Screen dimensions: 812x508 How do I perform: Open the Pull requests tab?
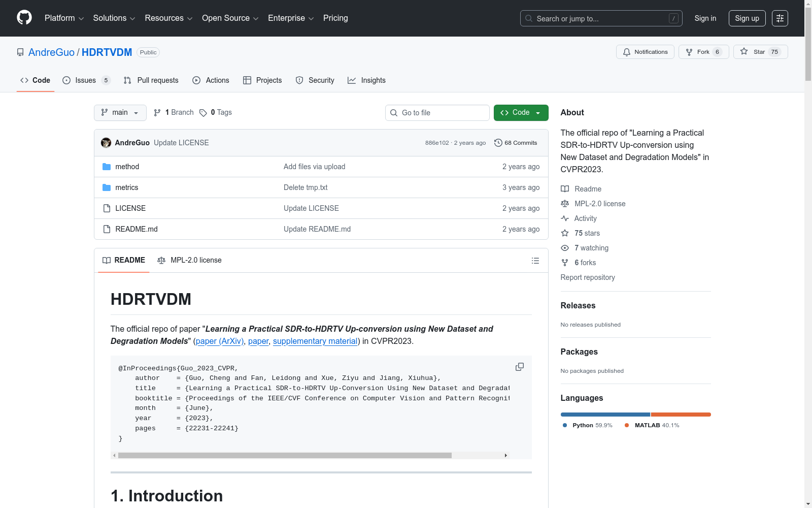[x=151, y=80]
